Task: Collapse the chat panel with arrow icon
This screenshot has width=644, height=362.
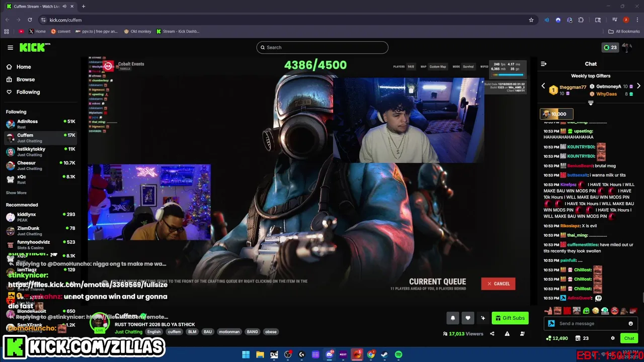Action: (x=543, y=64)
